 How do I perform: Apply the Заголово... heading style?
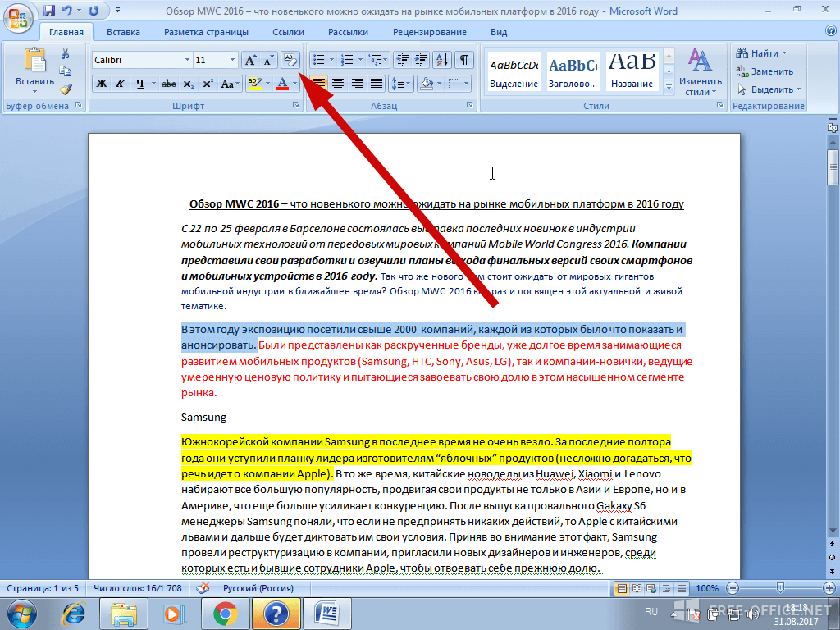point(573,72)
